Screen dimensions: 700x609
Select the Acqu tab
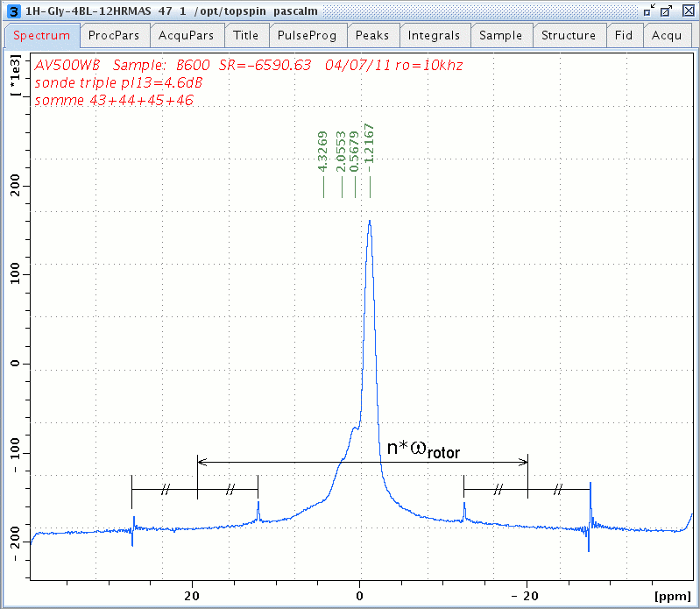click(x=667, y=36)
